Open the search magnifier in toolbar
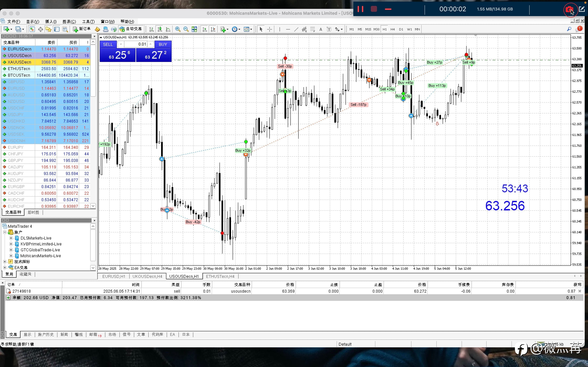The height and width of the screenshot is (367, 588). 569,29
